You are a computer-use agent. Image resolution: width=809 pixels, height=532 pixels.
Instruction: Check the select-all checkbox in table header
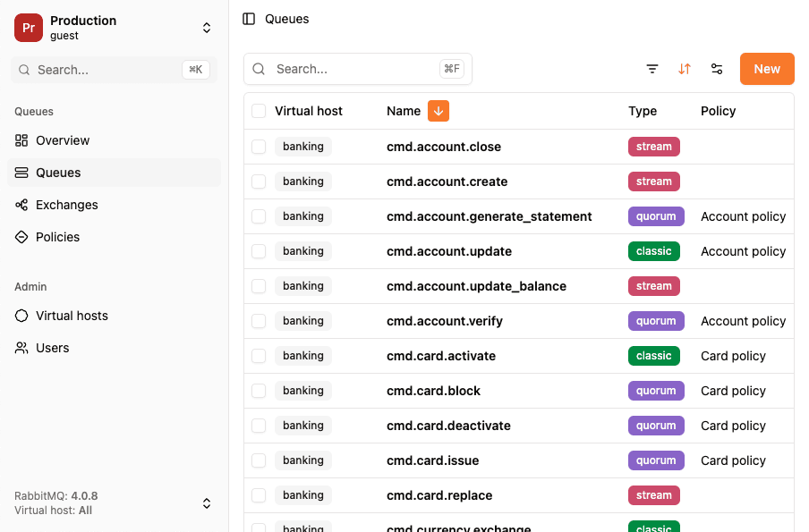point(259,111)
